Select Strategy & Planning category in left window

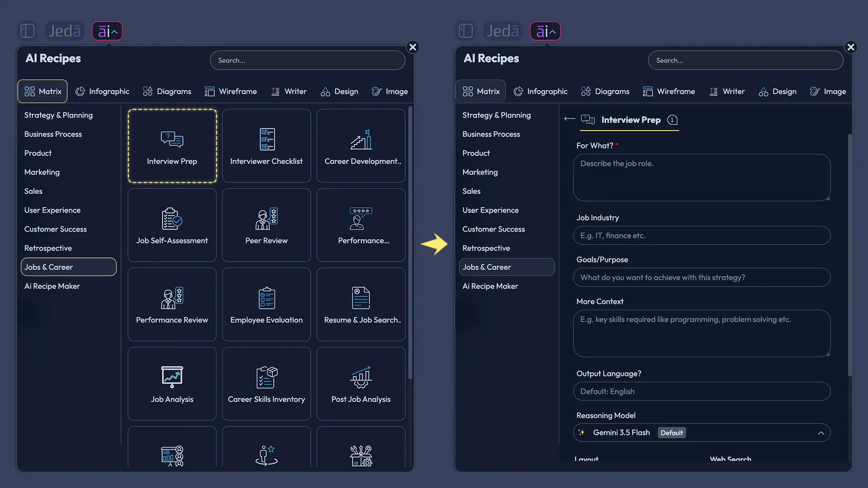(x=58, y=115)
